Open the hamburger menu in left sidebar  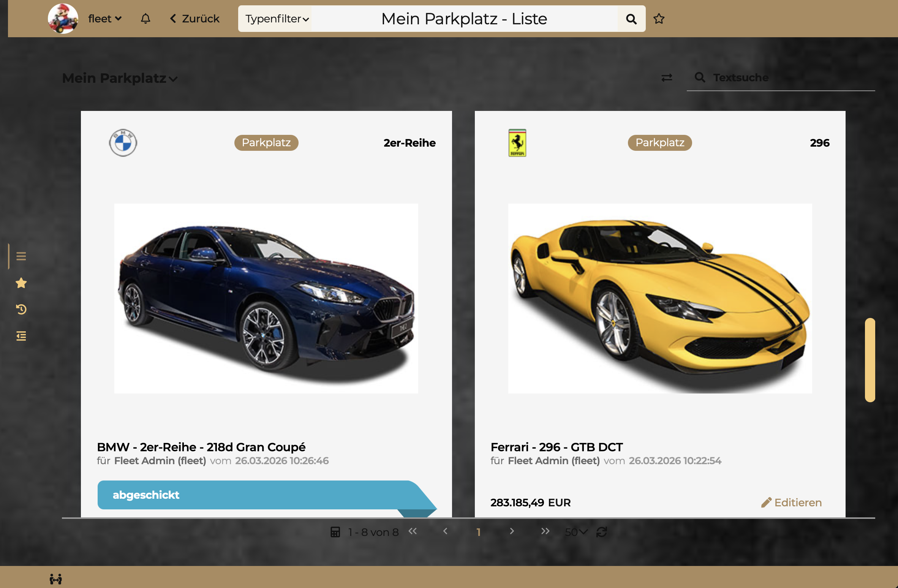coord(21,256)
